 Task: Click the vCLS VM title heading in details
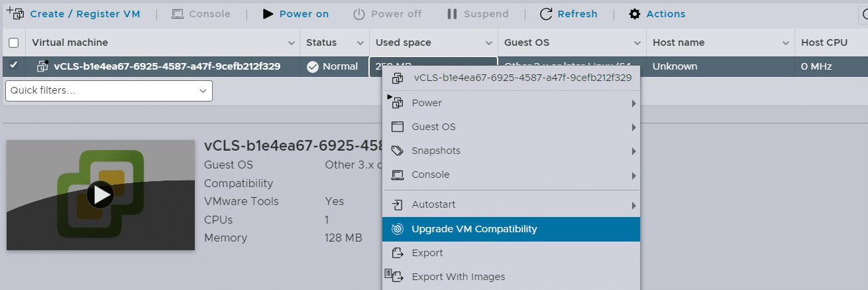[x=293, y=146]
